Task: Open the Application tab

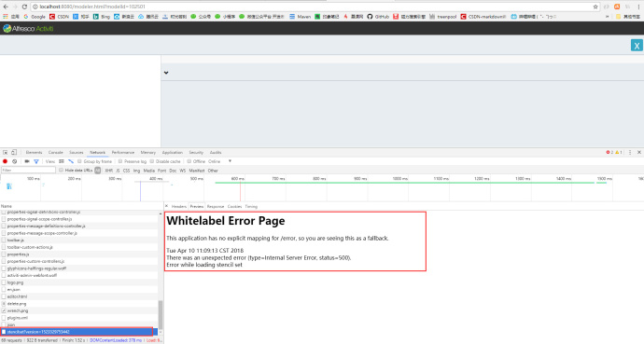Action: [172, 153]
